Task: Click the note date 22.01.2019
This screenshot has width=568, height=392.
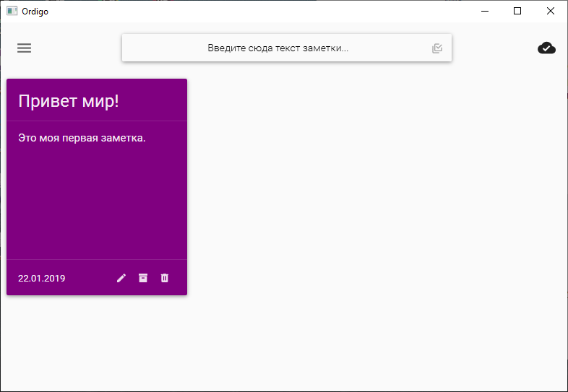Action: 42,279
